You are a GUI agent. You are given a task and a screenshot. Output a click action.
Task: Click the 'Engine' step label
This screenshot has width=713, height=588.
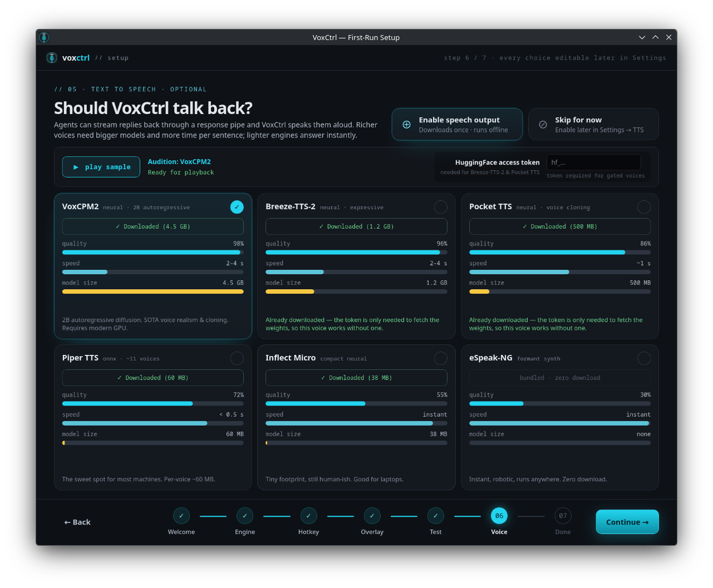click(245, 532)
